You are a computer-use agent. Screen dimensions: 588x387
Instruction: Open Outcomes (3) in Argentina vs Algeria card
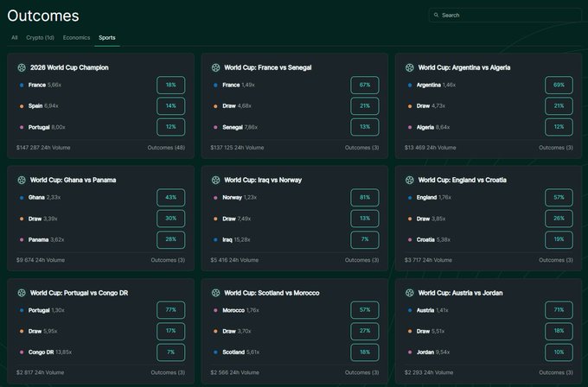pos(556,148)
